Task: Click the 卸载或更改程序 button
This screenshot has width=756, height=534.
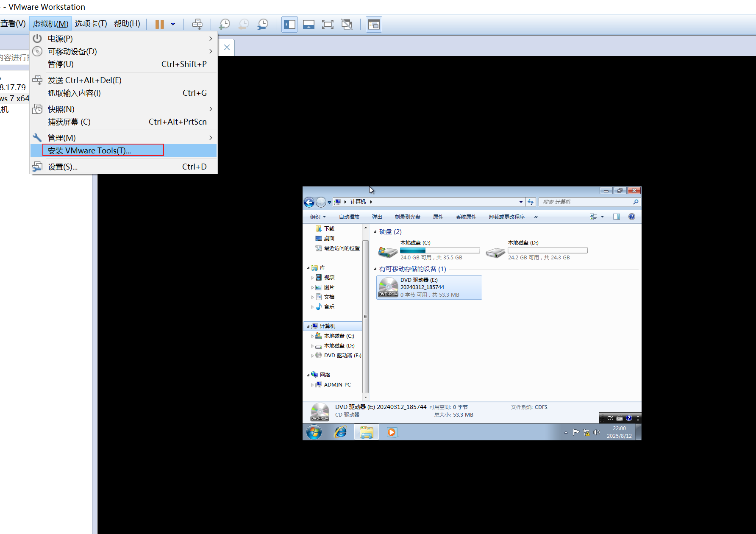Action: pyautogui.click(x=507, y=217)
